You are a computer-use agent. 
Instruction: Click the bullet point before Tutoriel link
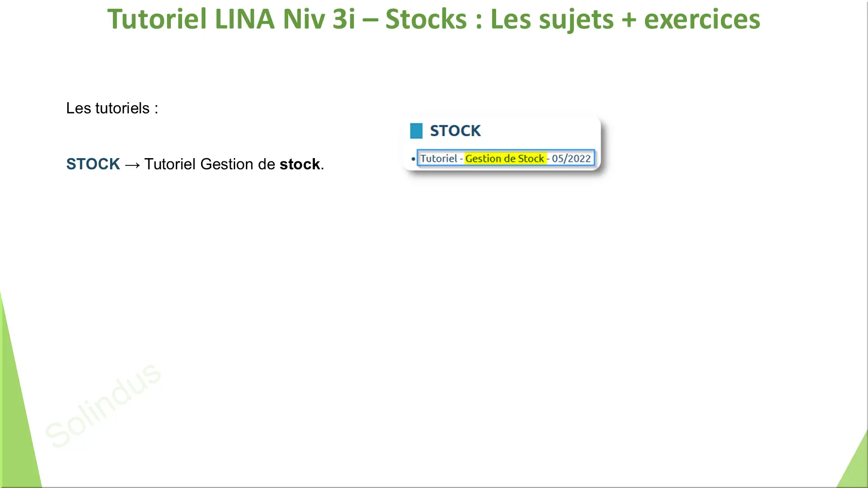[413, 159]
